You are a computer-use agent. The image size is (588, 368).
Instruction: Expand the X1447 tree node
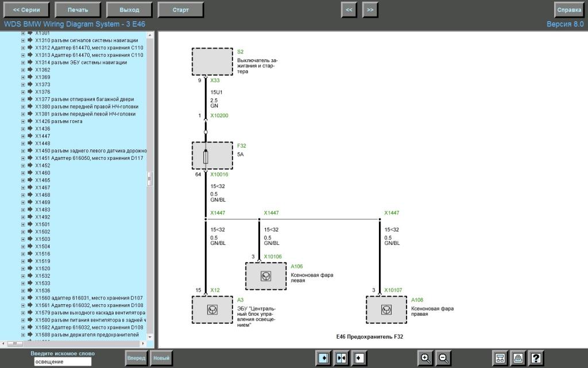pos(23,136)
